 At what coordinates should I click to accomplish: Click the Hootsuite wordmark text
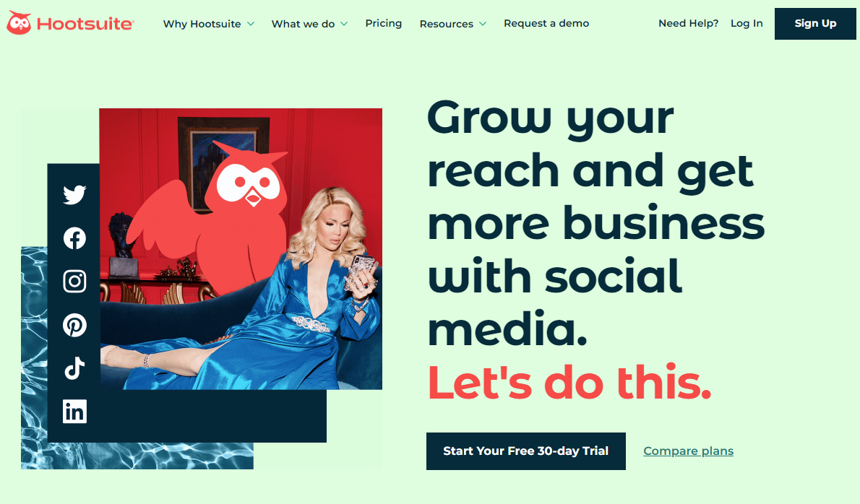pos(85,24)
